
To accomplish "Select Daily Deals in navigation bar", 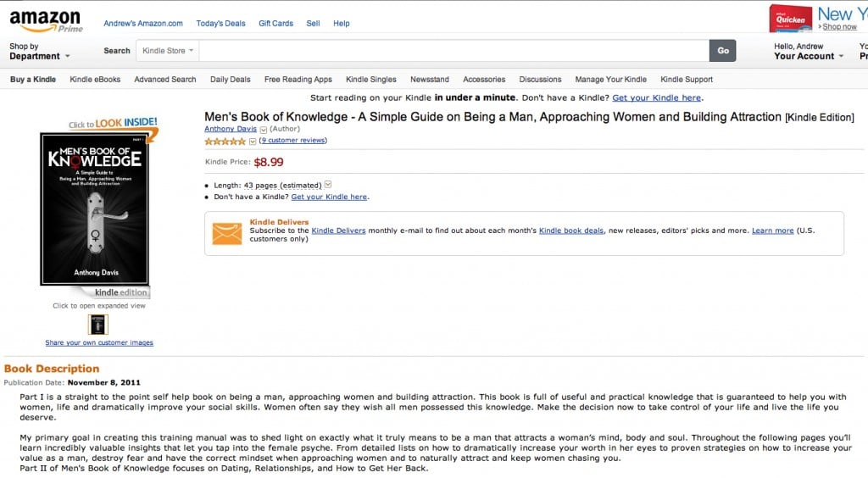I will coord(231,80).
